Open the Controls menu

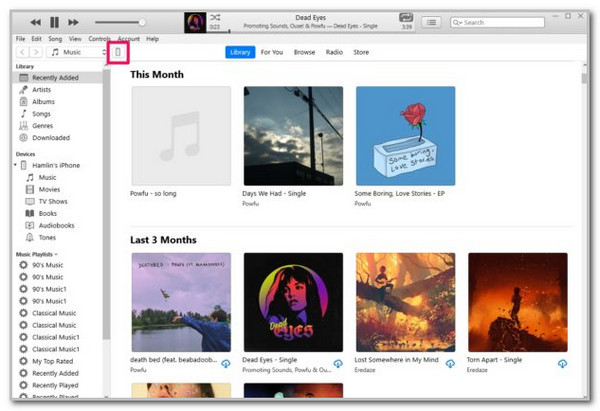pyautogui.click(x=99, y=39)
